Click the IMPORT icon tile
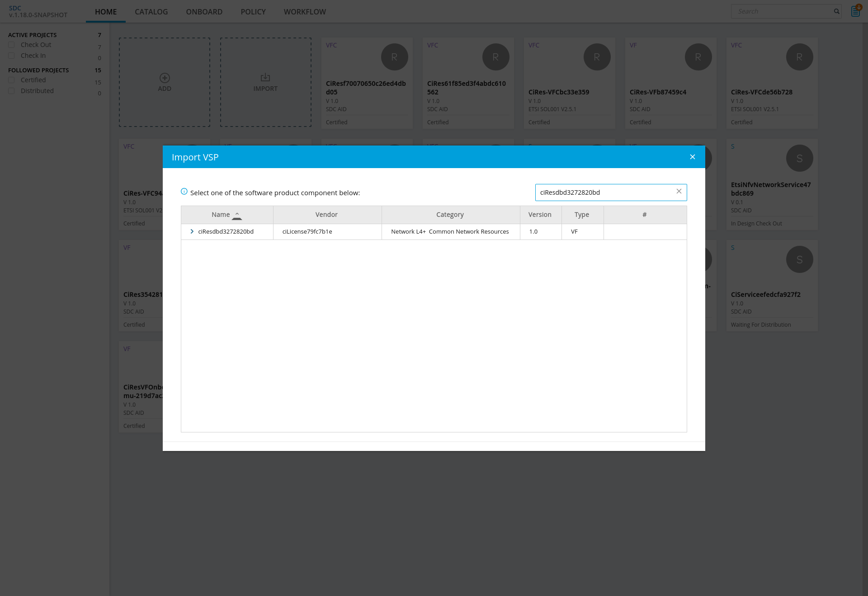 [266, 82]
